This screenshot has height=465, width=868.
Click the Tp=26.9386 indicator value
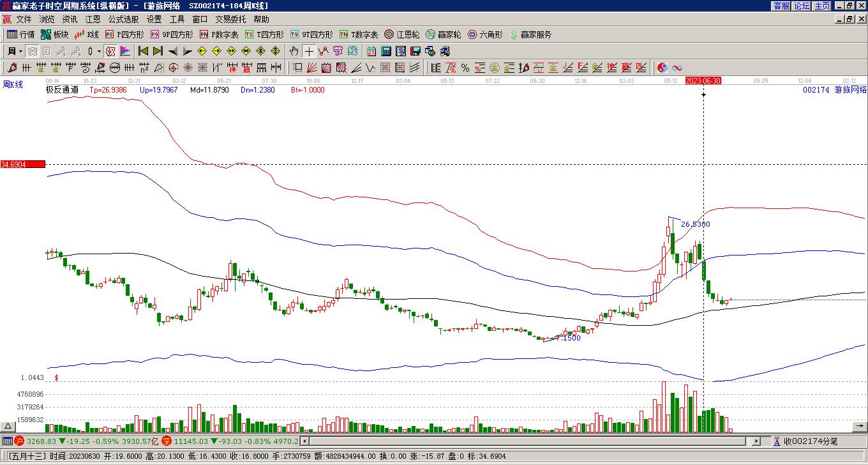click(108, 90)
